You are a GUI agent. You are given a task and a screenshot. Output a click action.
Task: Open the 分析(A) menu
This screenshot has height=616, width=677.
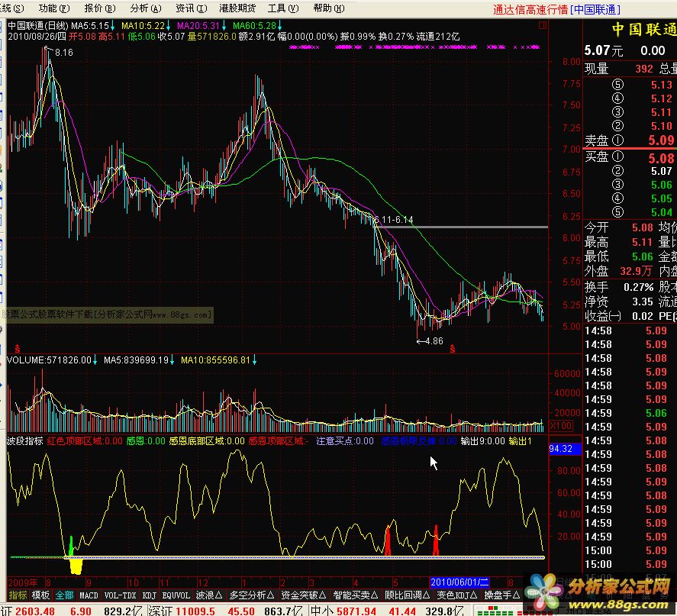pos(146,8)
